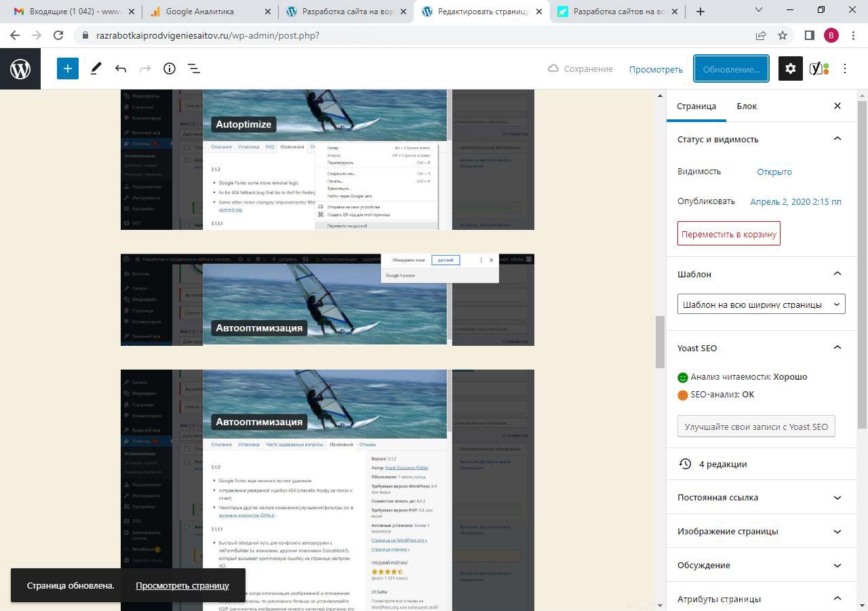Image resolution: width=868 pixels, height=611 pixels.
Task: Click the Переместить в корзину button
Action: pyautogui.click(x=728, y=234)
